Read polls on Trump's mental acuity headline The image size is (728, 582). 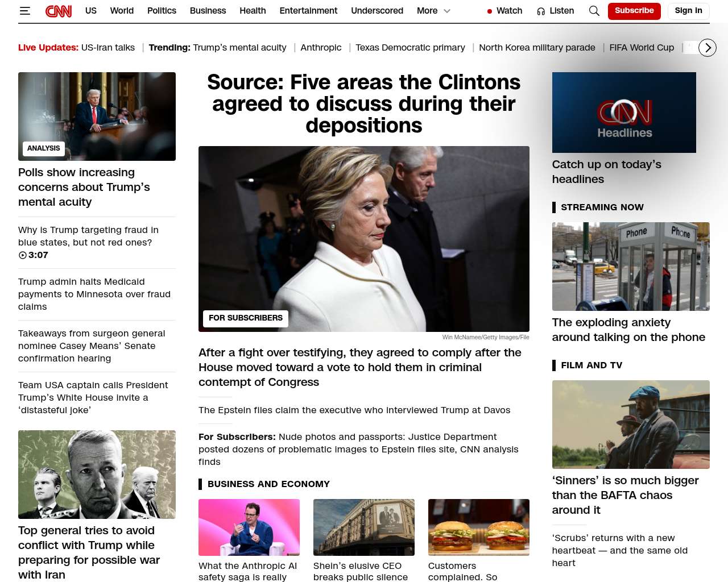(84, 187)
